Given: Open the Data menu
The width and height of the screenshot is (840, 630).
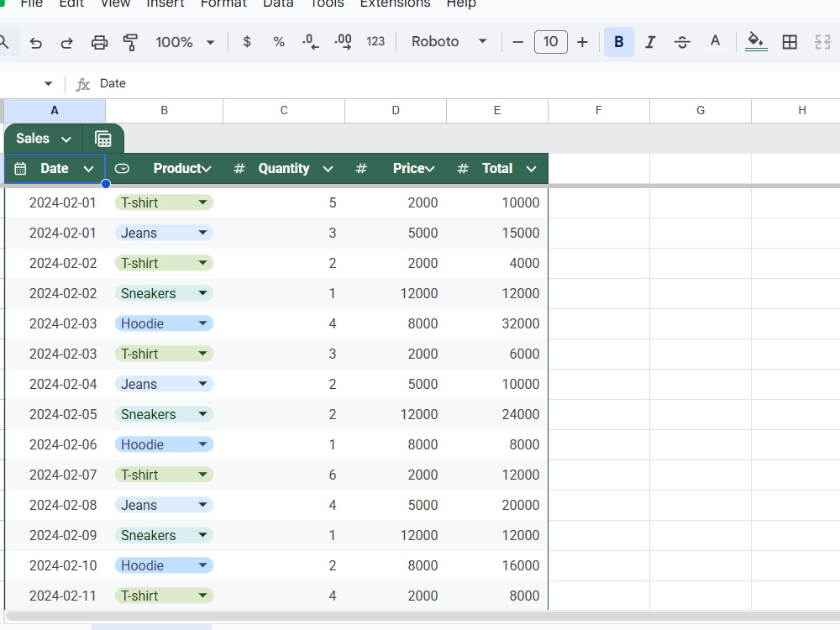Looking at the screenshot, I should (x=278, y=3).
